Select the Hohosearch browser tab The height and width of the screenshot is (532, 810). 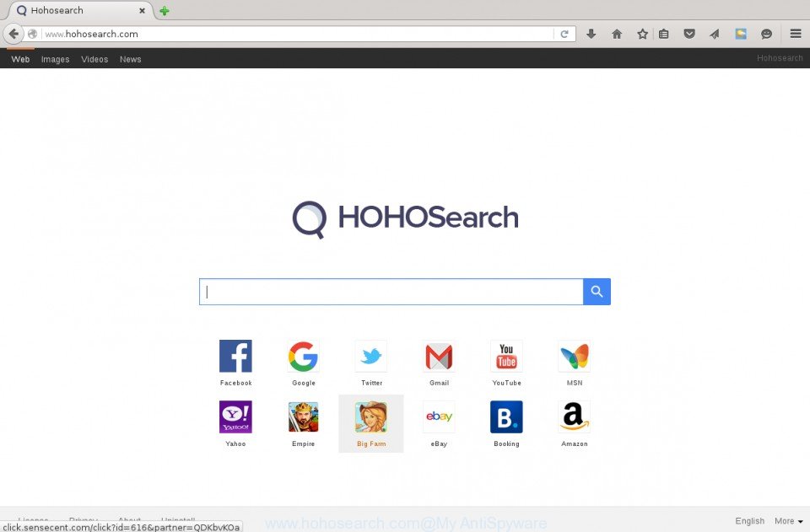(80, 10)
